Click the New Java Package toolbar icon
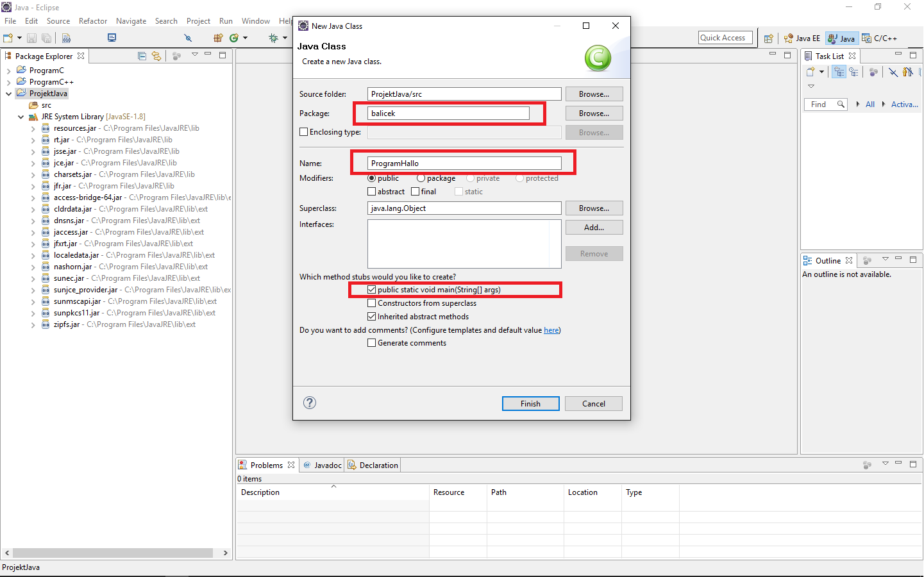 pos(218,38)
